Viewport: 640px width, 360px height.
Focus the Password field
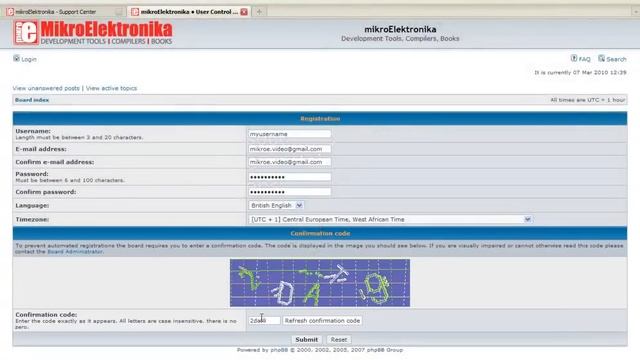point(289,177)
